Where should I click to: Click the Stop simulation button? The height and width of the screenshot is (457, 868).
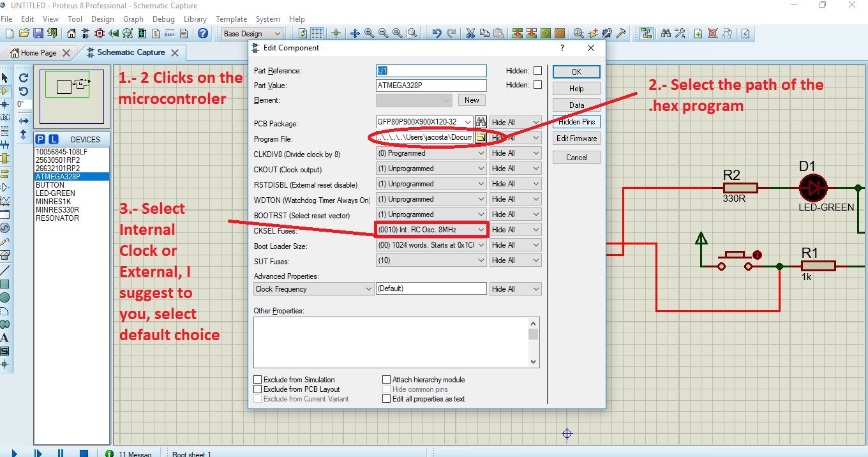point(84,453)
